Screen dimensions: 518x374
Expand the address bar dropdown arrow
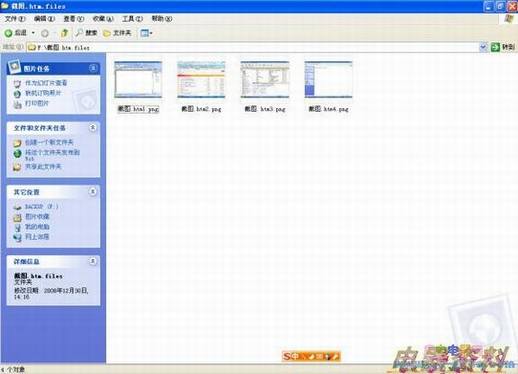pos(483,47)
